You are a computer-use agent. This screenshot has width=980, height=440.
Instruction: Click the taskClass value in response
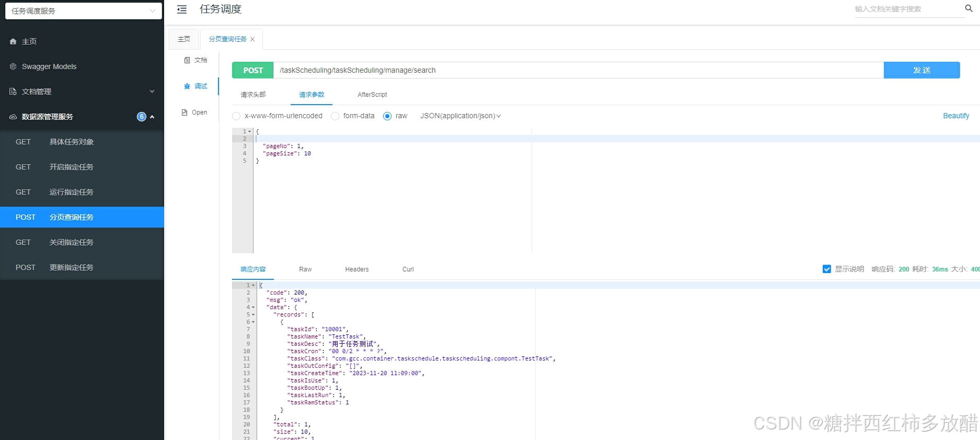click(442, 358)
